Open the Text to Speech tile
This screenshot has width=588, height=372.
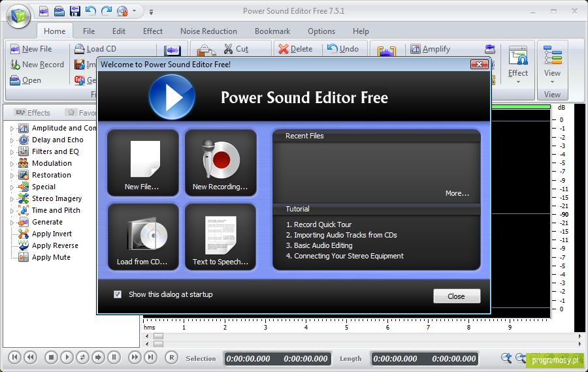(x=221, y=237)
